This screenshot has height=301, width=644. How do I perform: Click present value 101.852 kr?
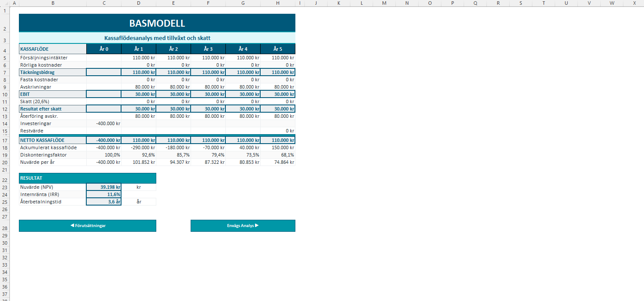[x=139, y=162]
